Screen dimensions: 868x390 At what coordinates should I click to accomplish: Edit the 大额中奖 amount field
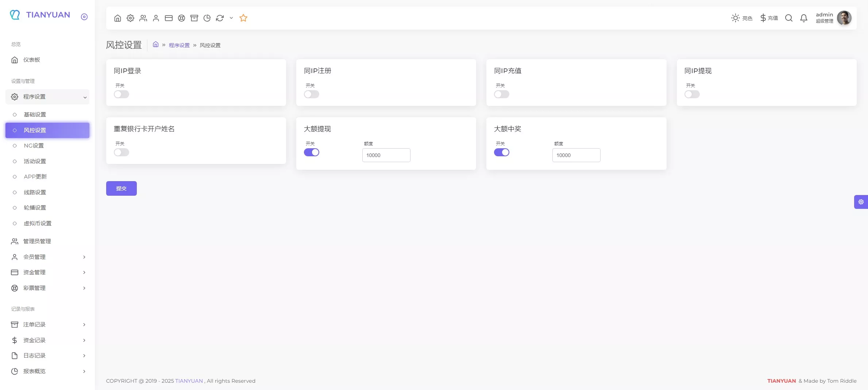pos(576,155)
